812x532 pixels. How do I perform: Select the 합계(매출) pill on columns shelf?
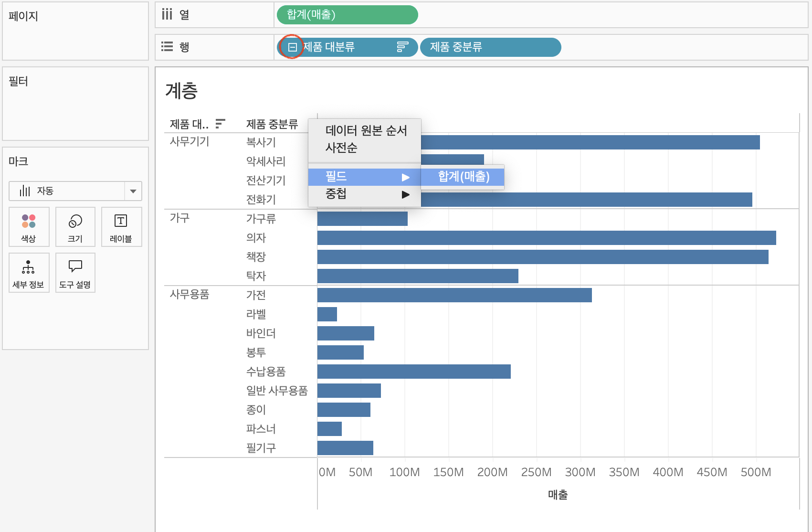coord(348,15)
